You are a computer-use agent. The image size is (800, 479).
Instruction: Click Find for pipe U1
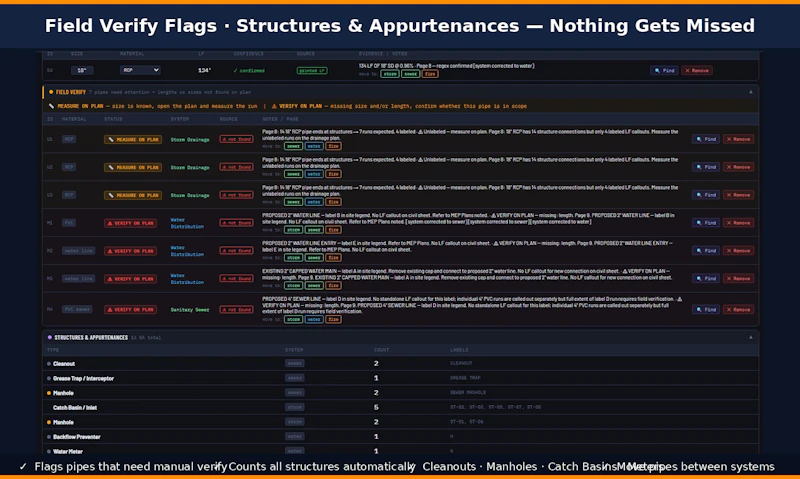[x=706, y=139]
